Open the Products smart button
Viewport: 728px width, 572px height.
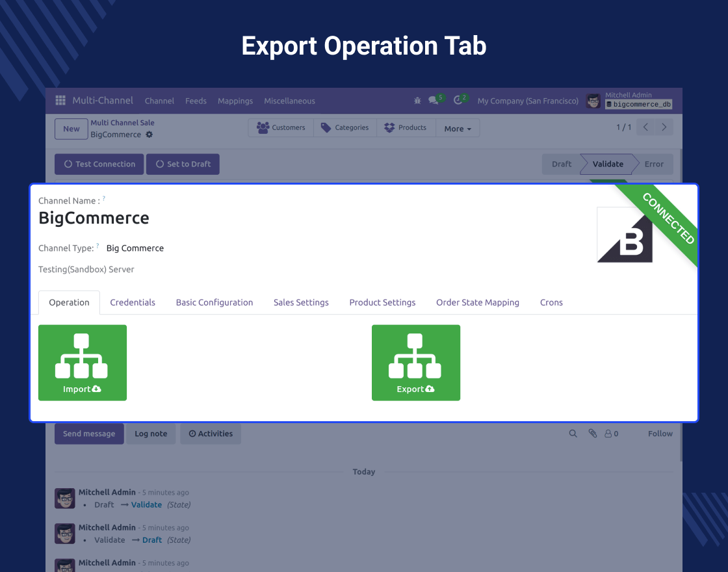[x=406, y=127]
